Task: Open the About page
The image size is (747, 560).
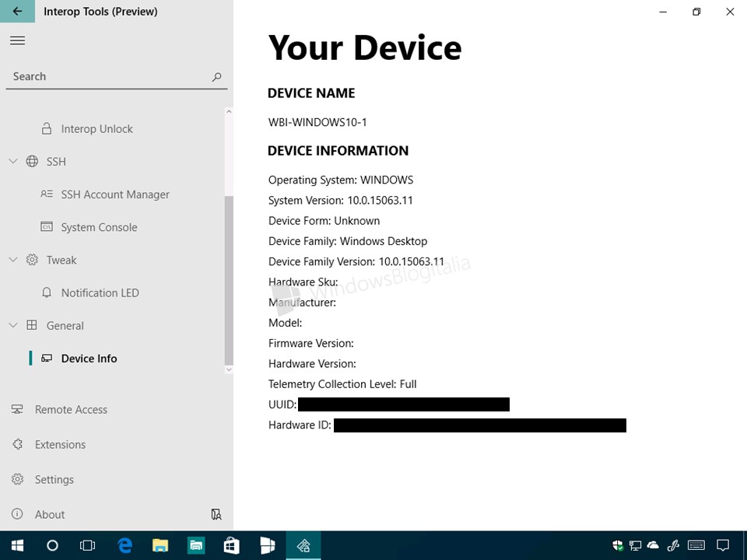Action: pyautogui.click(x=50, y=515)
